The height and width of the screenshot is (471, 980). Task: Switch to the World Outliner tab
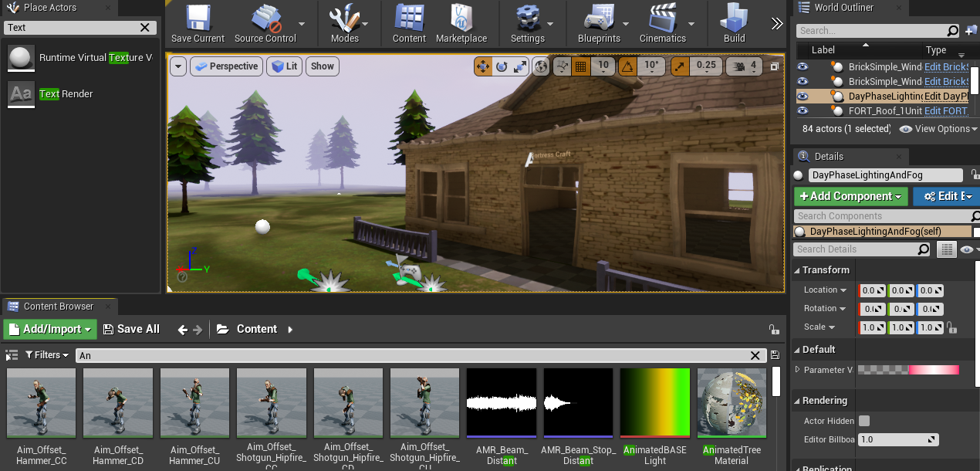pos(843,8)
